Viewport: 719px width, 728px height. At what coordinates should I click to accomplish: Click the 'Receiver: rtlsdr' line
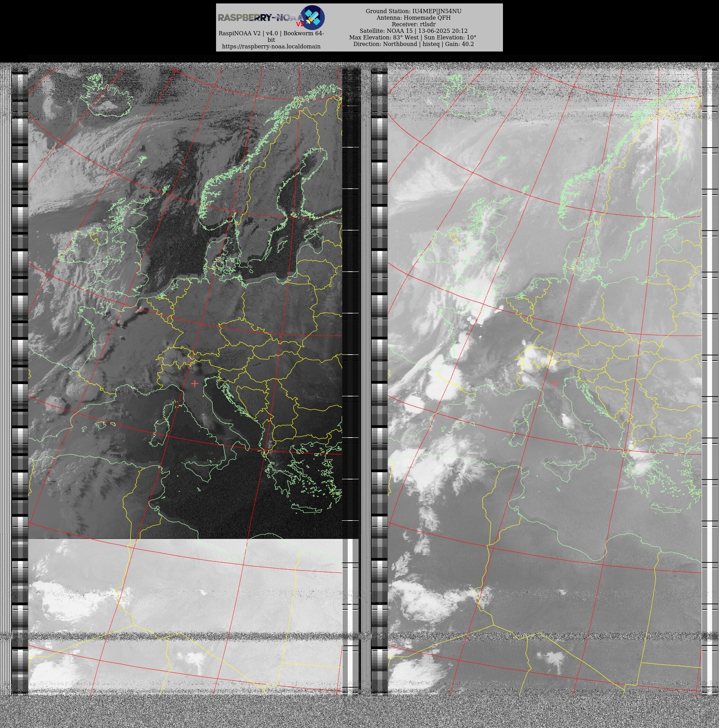coord(413,25)
